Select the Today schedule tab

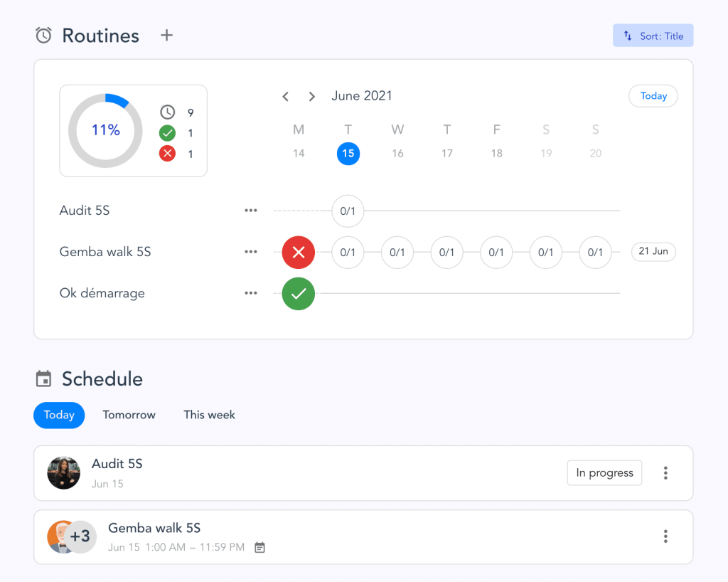coord(59,415)
